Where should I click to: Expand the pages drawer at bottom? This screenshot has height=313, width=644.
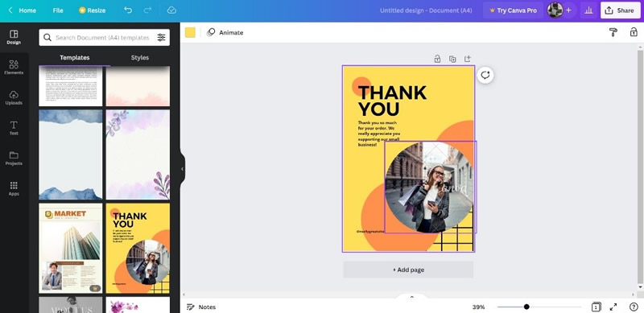[412, 297]
